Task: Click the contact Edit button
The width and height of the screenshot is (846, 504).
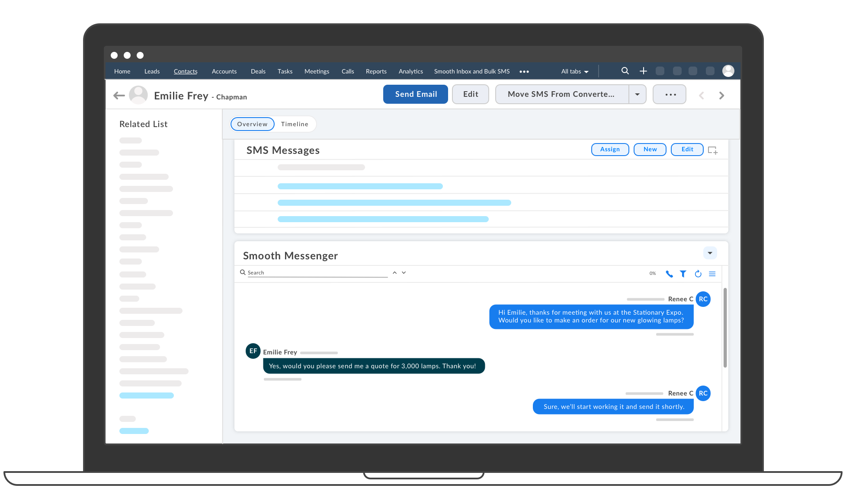Action: pos(471,94)
